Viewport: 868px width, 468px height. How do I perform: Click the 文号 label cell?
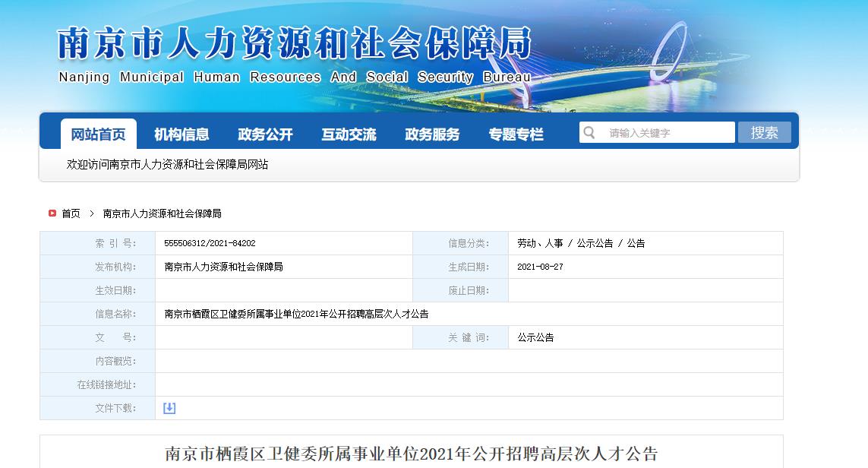point(97,337)
